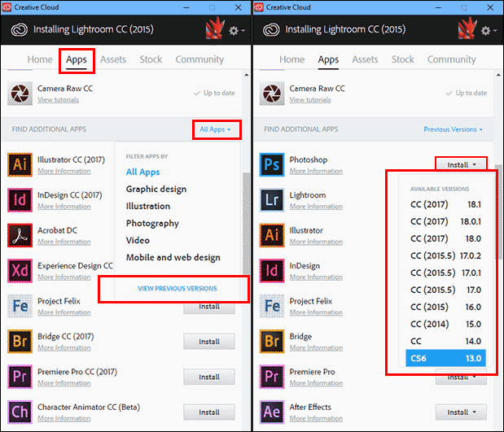Click Character Animator Ch icon
This screenshot has height=432, width=504.
coord(20,412)
